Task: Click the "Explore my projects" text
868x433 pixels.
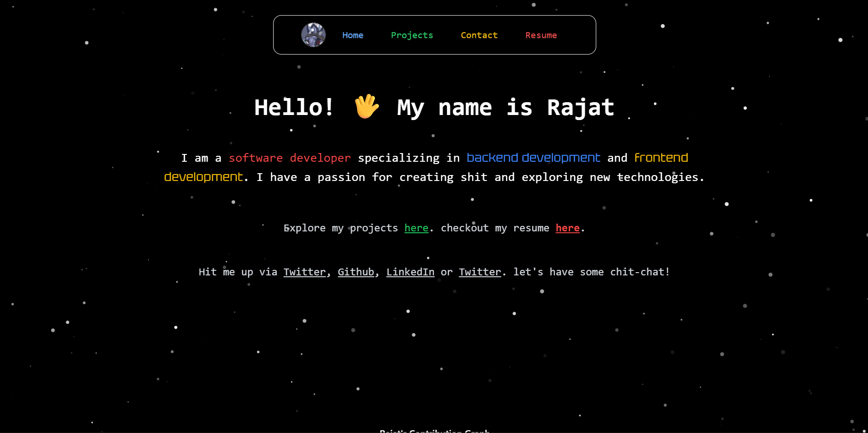Action: click(341, 228)
